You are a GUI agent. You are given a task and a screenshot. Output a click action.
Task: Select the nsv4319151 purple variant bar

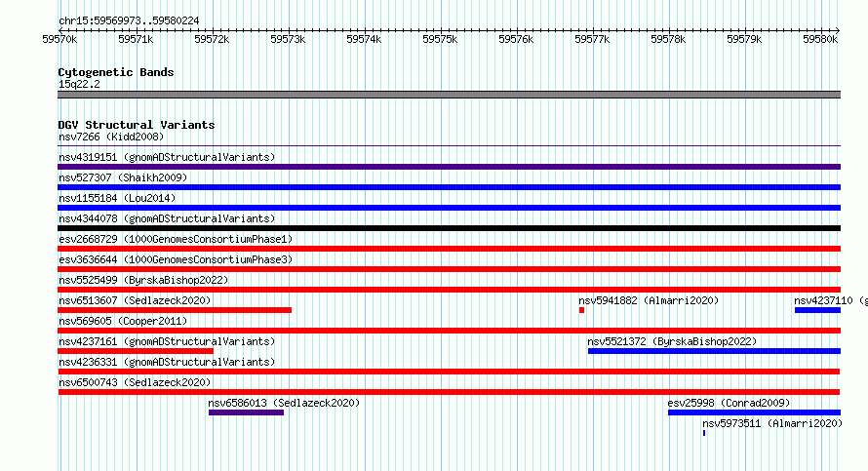click(449, 167)
